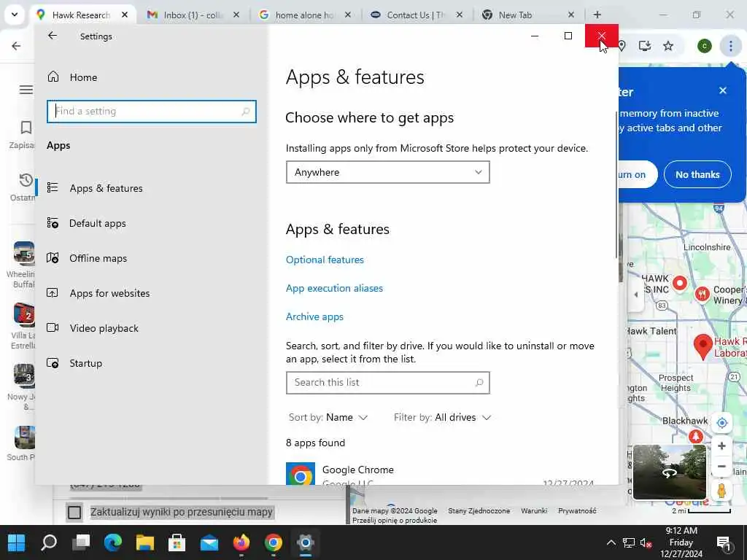The height and width of the screenshot is (560, 747).
Task: Toggle Zaktualizuj wyniki po przesunięciu mapy checkbox
Action: (74, 513)
